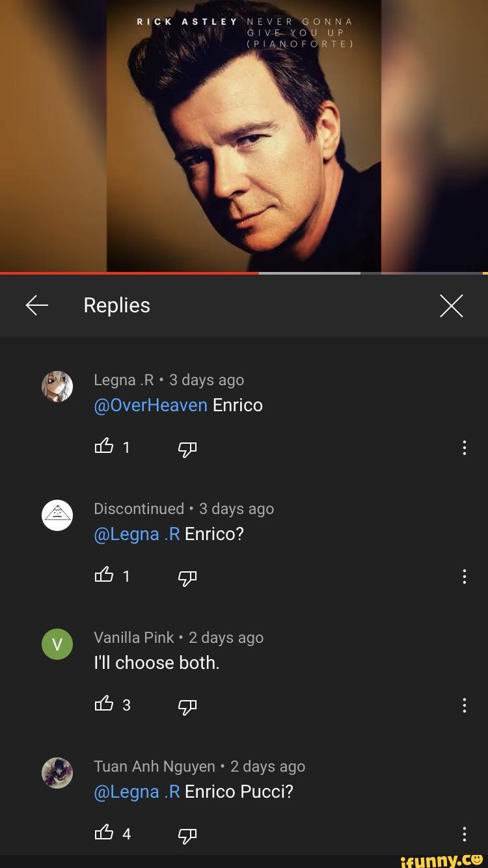Open more options for Vanilla Pink's reply
488x868 pixels.
[464, 705]
